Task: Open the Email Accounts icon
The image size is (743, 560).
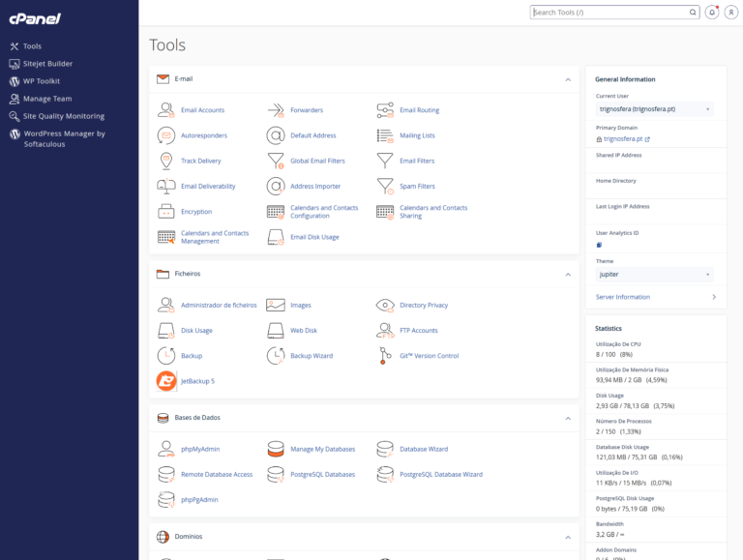Action: [165, 110]
